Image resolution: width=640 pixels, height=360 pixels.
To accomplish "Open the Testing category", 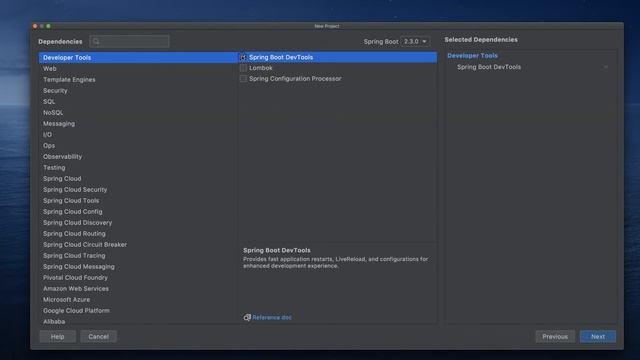I will [138, 168].
